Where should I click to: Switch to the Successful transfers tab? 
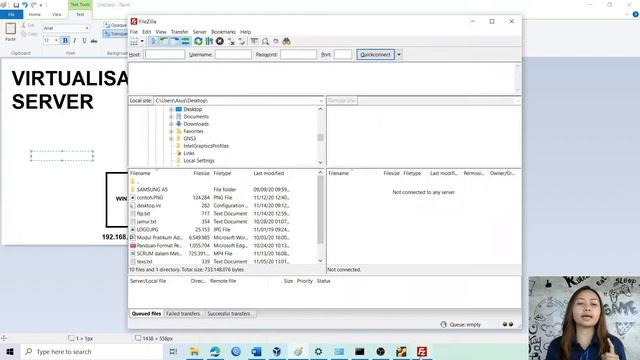click(x=229, y=313)
